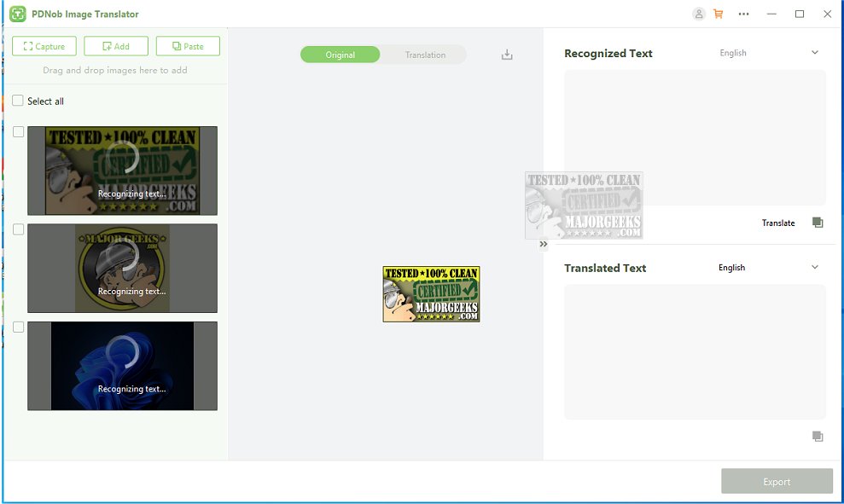Open the Recognized Text language dropdown

click(x=769, y=53)
